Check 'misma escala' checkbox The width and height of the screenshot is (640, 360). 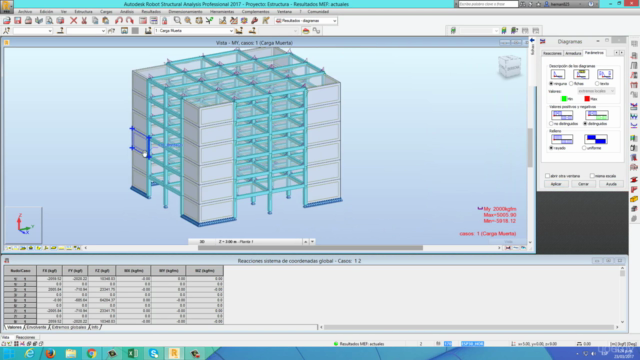click(592, 176)
